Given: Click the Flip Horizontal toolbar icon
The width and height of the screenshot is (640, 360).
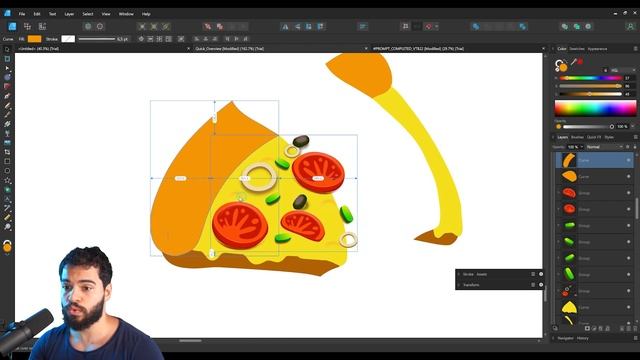Looking at the screenshot, I should click(285, 27).
